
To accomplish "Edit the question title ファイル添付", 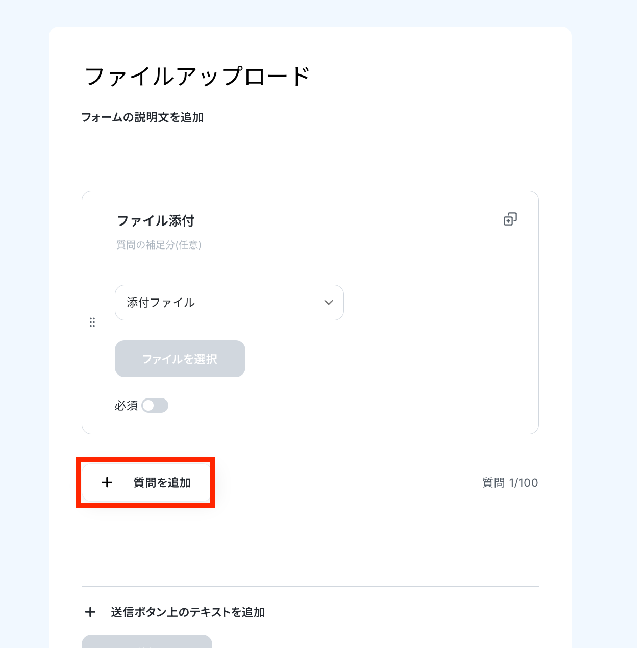I will (156, 221).
